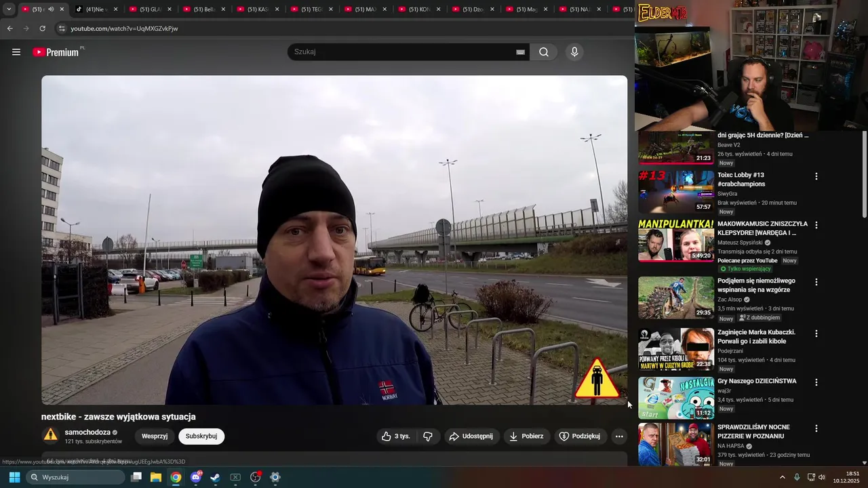868x488 pixels.
Task: Switch to the (51) TEG tab
Action: (311, 9)
